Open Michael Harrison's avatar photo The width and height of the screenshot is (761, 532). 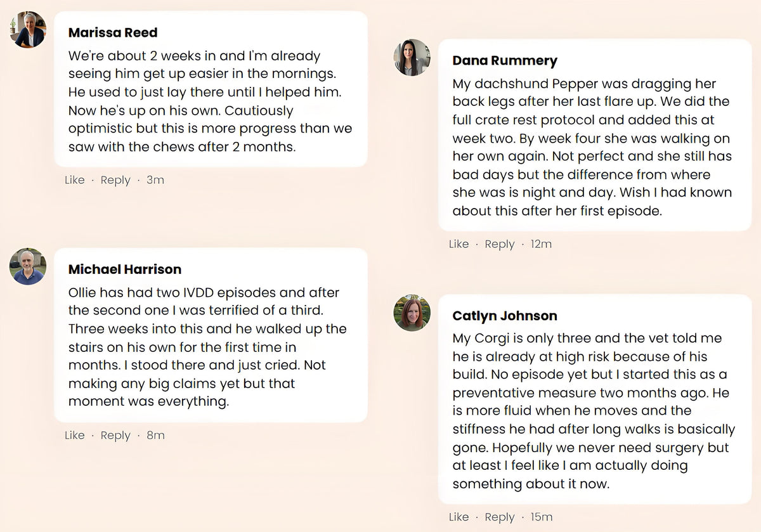point(28,266)
